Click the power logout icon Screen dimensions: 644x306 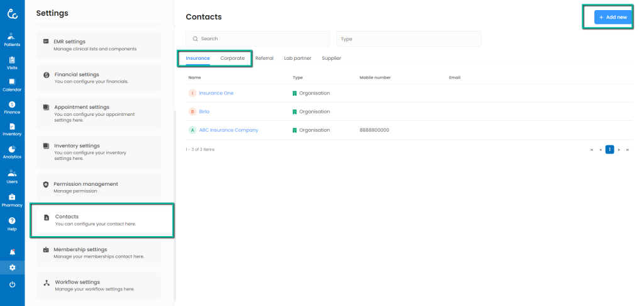pos(12,285)
